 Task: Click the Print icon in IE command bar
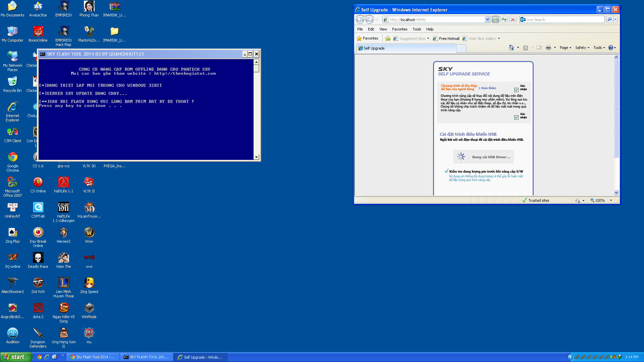click(x=548, y=48)
